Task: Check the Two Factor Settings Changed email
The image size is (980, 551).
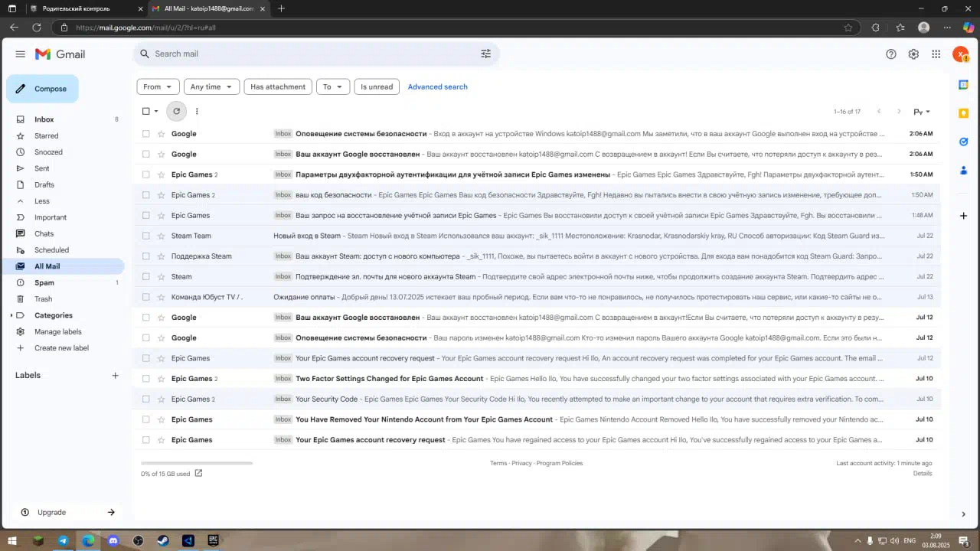Action: click(x=146, y=379)
